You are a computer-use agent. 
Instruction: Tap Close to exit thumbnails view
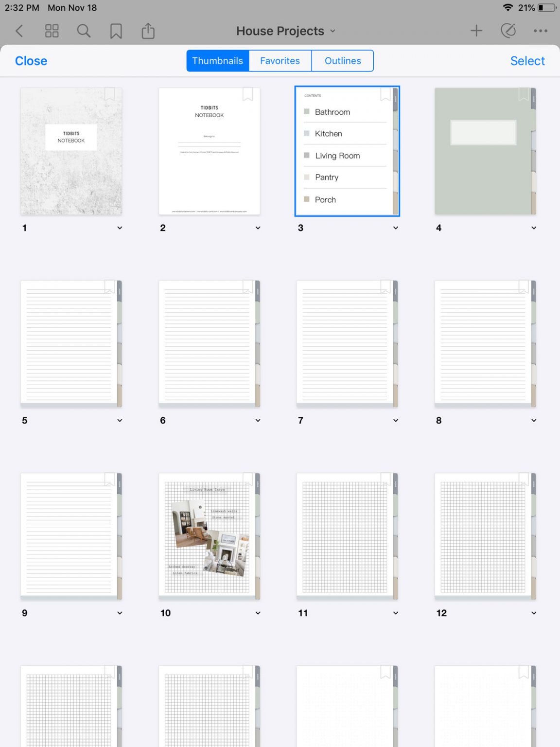31,60
